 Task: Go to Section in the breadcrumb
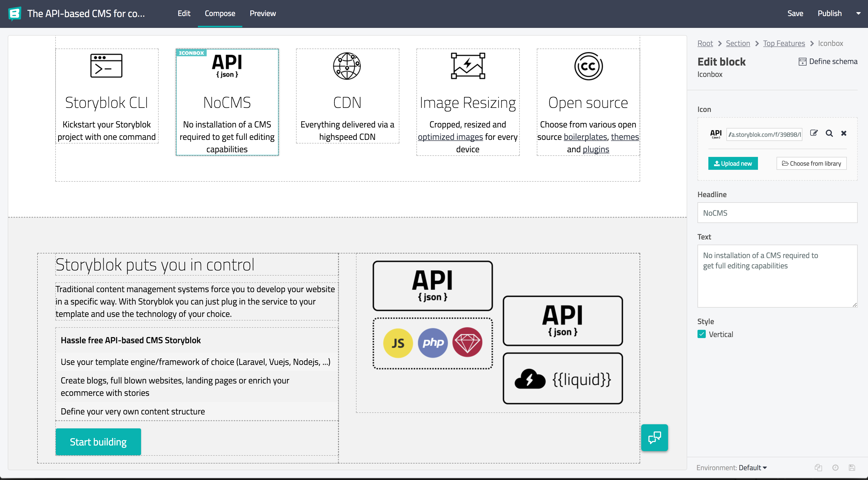(x=738, y=43)
